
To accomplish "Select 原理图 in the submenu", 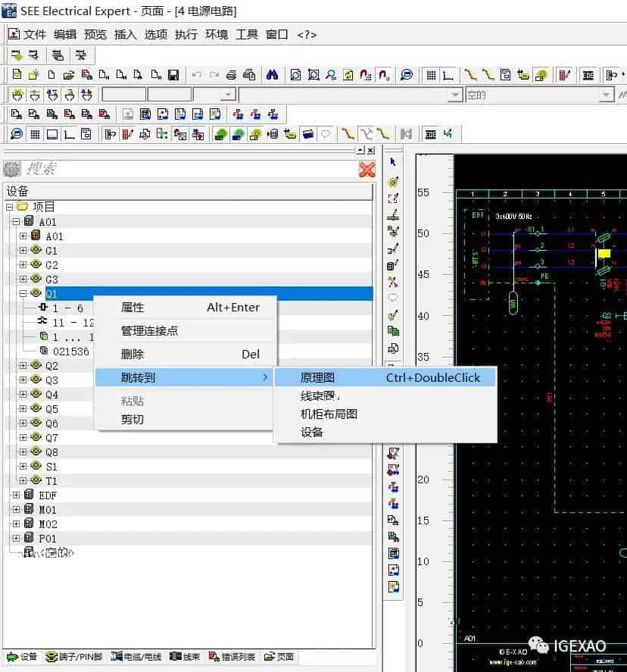I will (385, 377).
